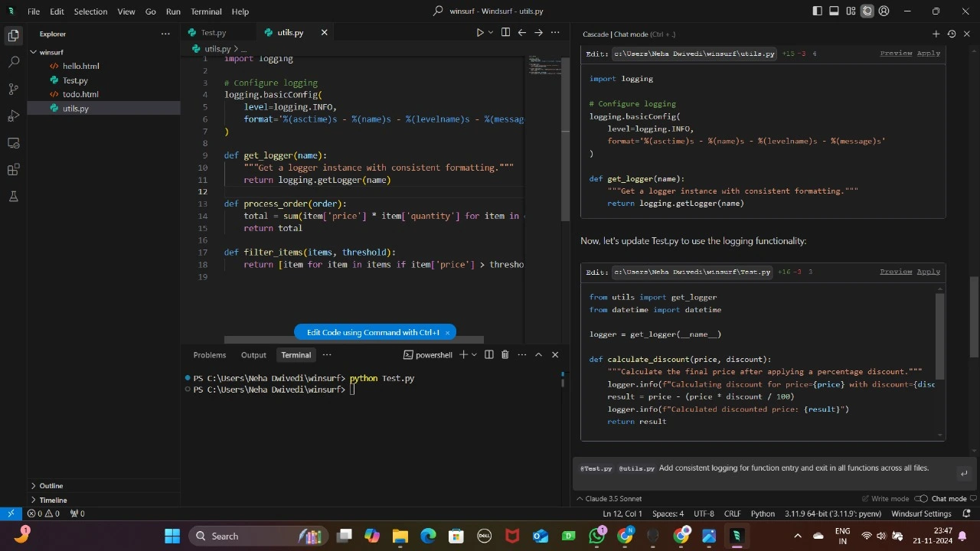Split the editor to the right
Viewport: 980px width, 551px height.
pyautogui.click(x=505, y=33)
